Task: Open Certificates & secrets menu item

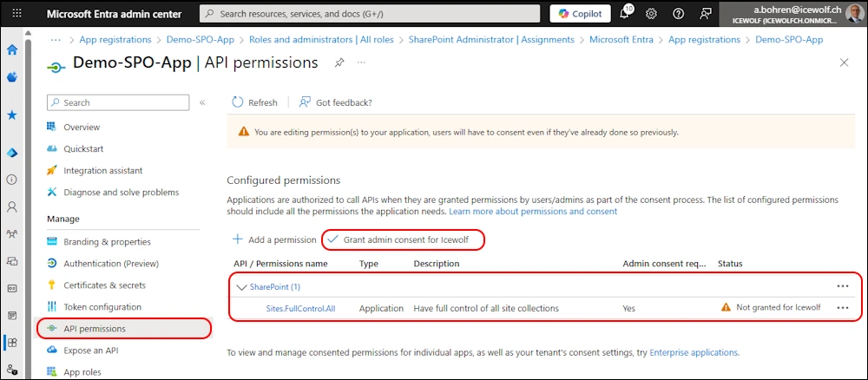Action: click(x=104, y=285)
